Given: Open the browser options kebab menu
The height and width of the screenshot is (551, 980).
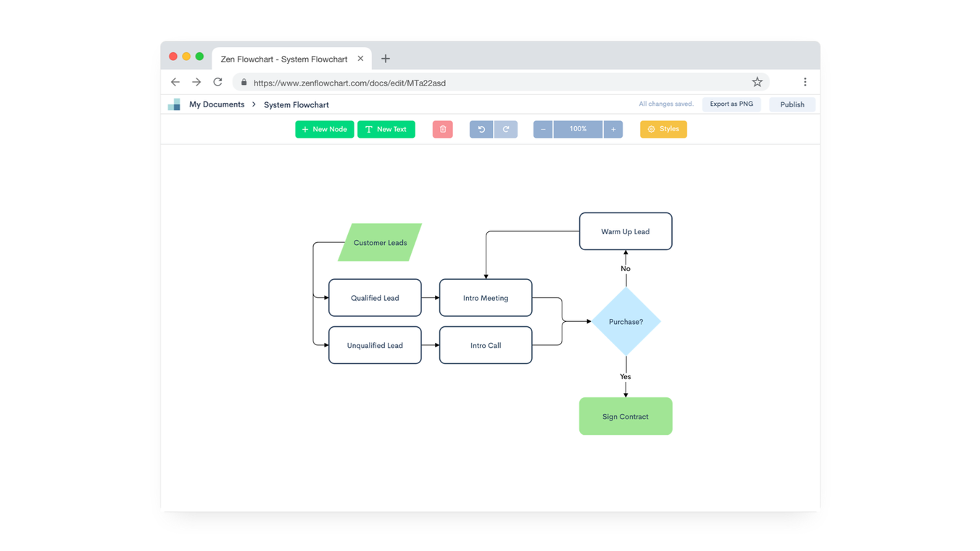Looking at the screenshot, I should coord(805,82).
